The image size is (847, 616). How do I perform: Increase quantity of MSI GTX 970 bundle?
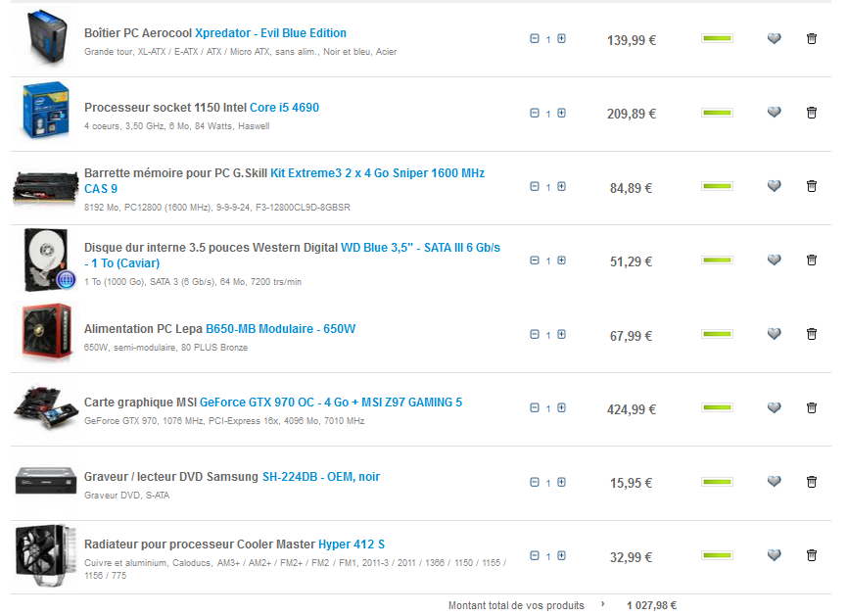click(561, 408)
